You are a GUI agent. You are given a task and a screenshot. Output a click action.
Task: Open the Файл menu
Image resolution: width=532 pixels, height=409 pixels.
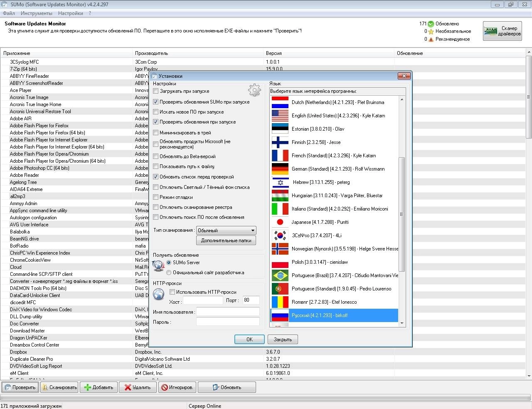pyautogui.click(x=9, y=13)
